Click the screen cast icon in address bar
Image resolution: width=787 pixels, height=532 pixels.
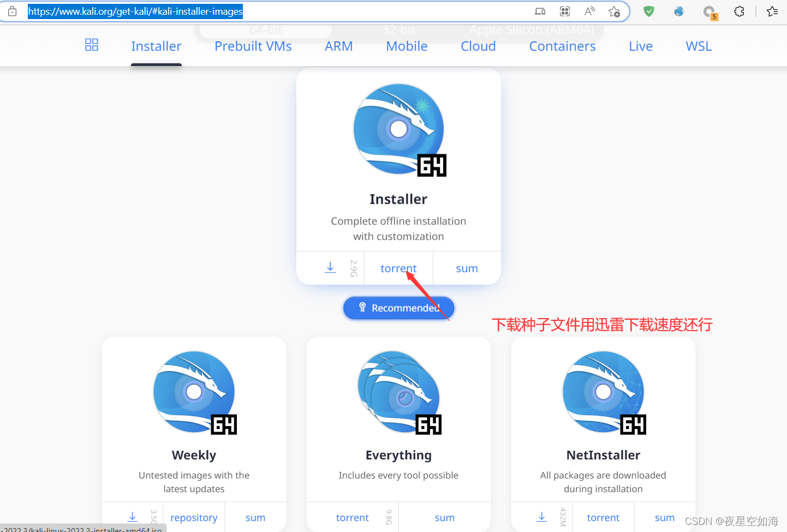point(540,11)
